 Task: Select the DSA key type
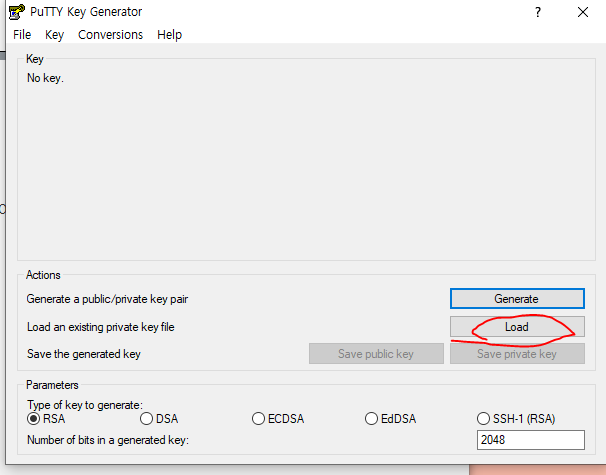[159, 419]
